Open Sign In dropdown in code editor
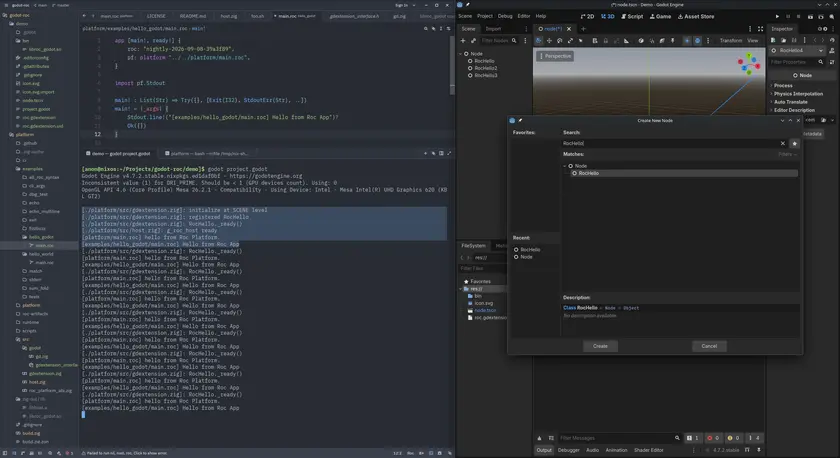Image resolution: width=840 pixels, height=458 pixels. pos(405,5)
